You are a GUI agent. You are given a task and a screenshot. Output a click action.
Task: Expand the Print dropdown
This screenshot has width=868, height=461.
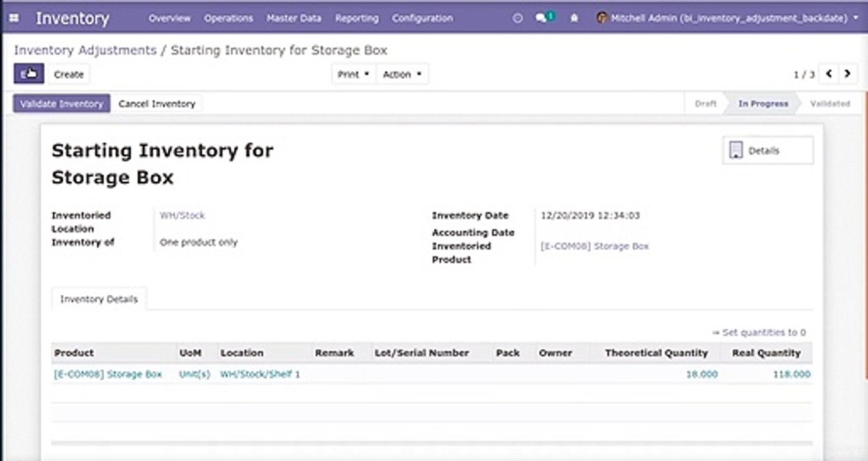click(354, 74)
